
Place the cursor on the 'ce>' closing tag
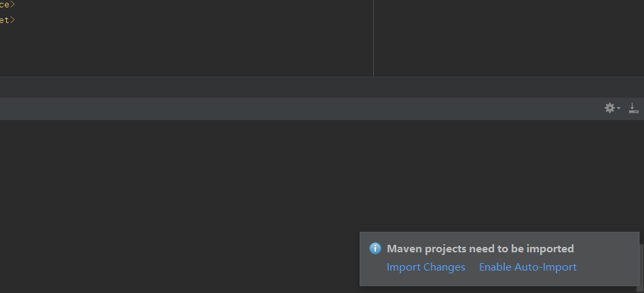pos(7,5)
